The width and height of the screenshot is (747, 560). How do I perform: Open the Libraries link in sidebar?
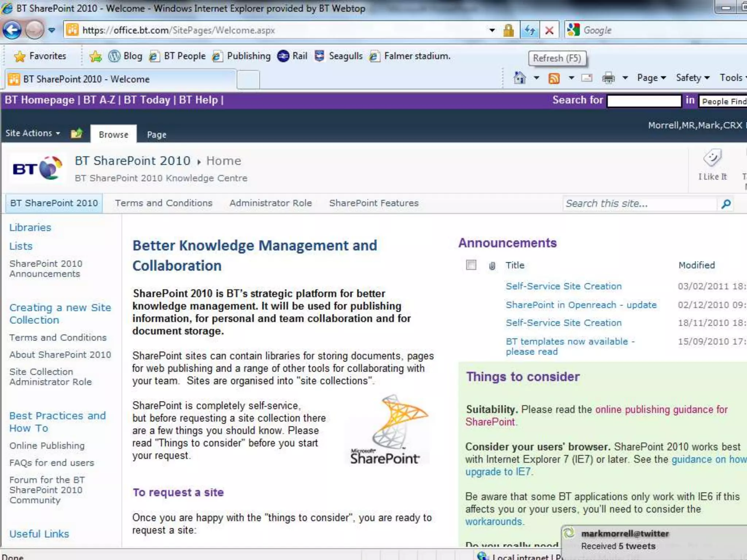point(30,227)
